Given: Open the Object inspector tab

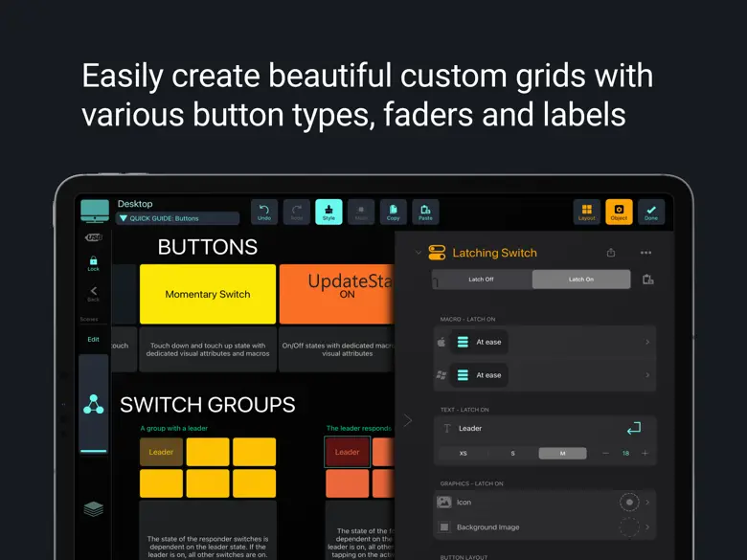Looking at the screenshot, I should coord(619,212).
